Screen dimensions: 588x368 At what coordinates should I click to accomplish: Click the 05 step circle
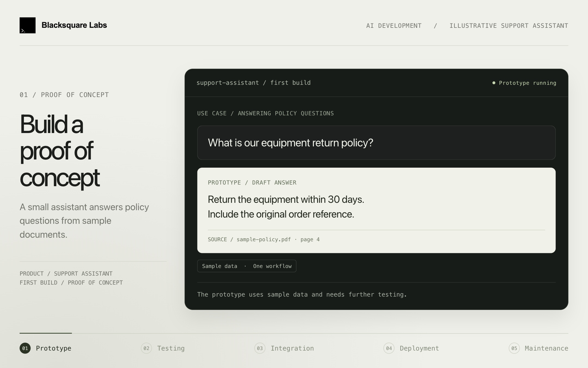tap(514, 348)
